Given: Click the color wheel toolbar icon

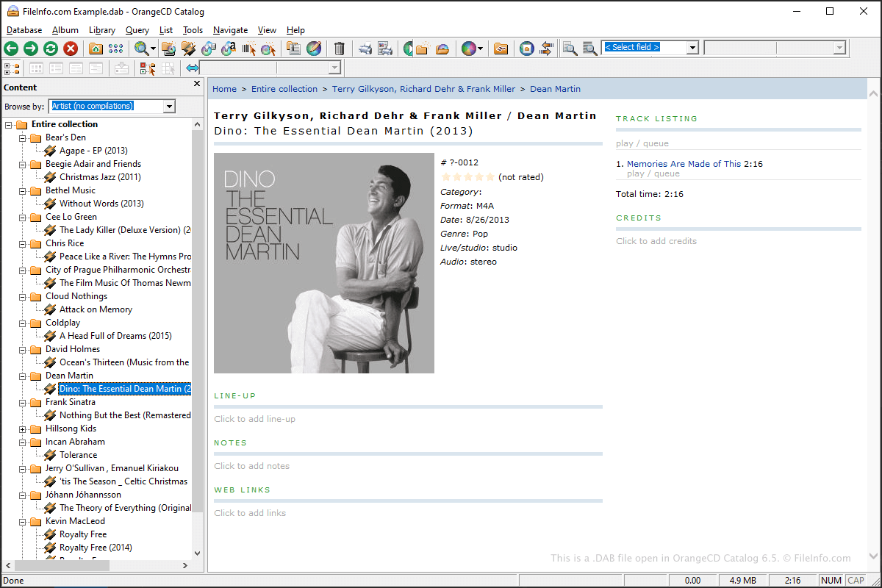Looking at the screenshot, I should pos(467,49).
